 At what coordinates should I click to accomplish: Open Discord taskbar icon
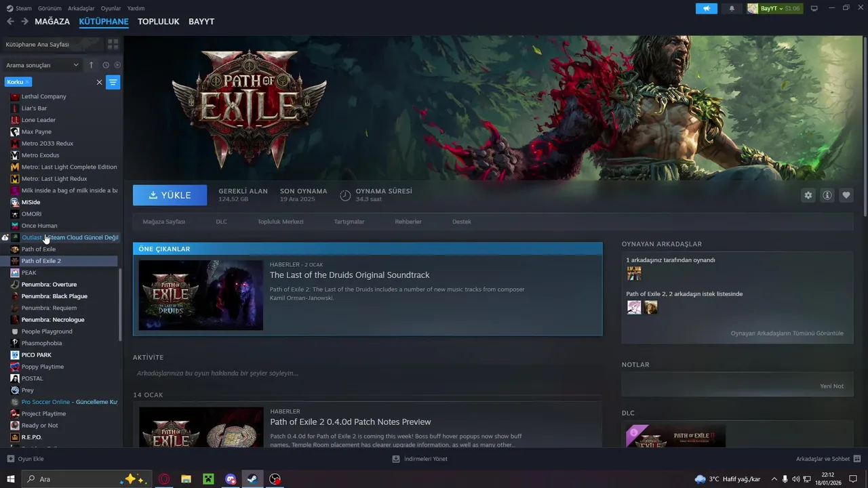point(231,479)
